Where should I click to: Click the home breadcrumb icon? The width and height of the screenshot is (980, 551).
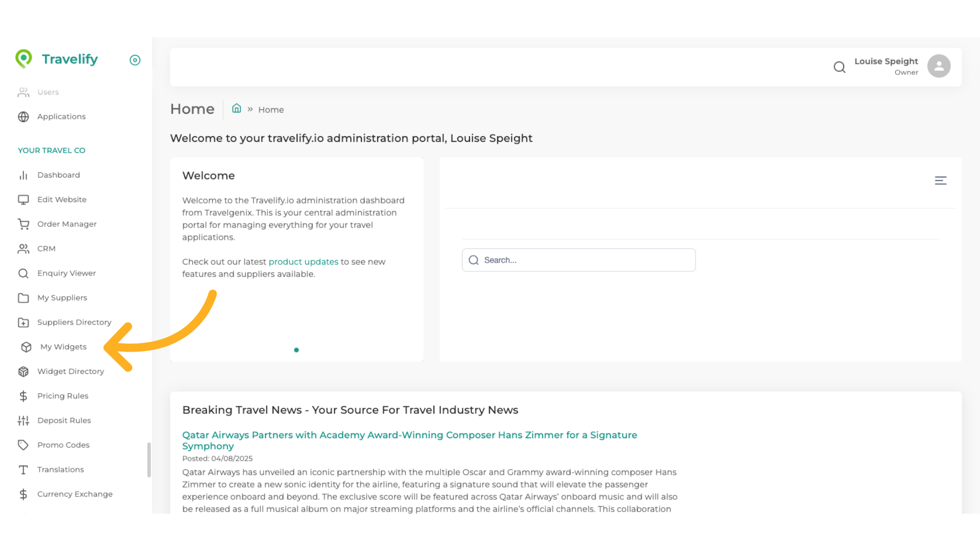click(236, 109)
